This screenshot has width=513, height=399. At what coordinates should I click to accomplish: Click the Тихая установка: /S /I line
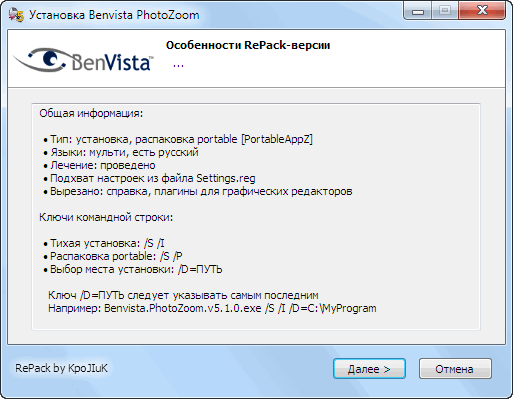click(x=104, y=243)
